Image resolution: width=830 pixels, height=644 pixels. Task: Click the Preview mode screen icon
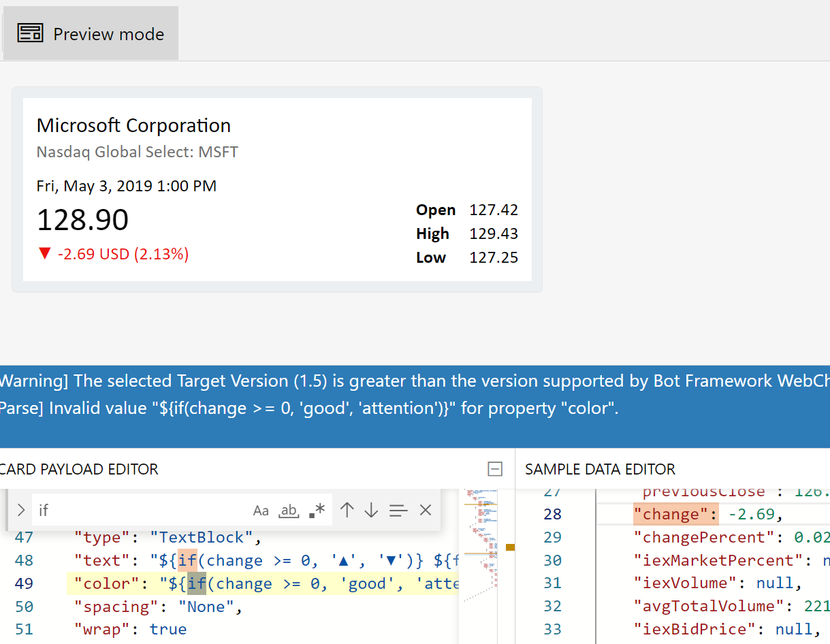click(x=31, y=33)
